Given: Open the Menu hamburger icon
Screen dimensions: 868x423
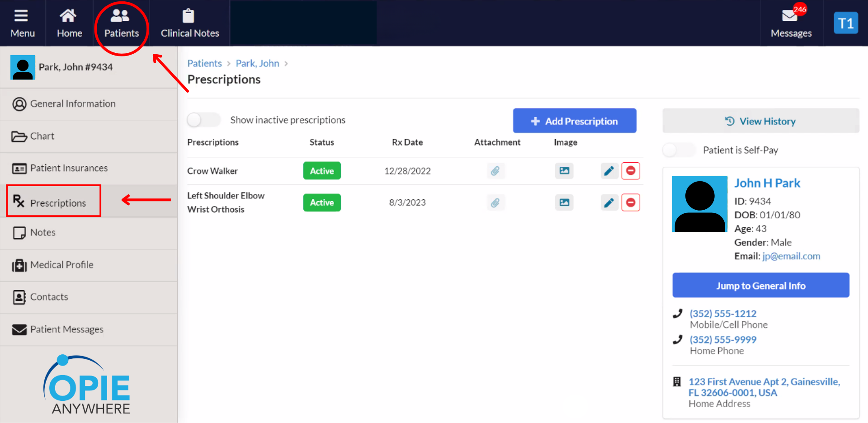Looking at the screenshot, I should pyautogui.click(x=22, y=15).
